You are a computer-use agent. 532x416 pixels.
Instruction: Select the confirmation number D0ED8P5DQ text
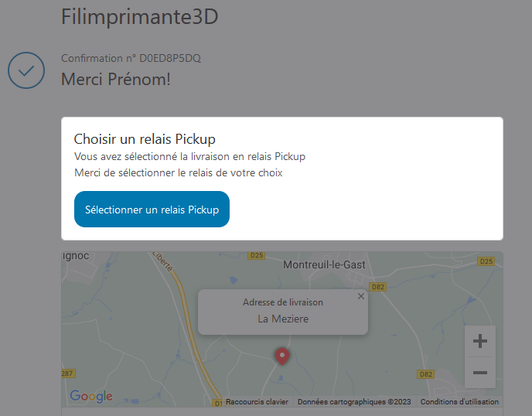170,58
